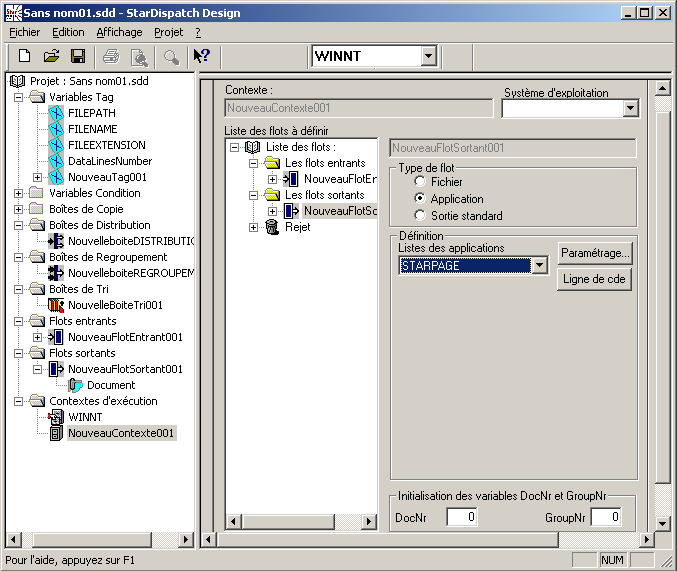Open the Fichier menu

[24, 32]
